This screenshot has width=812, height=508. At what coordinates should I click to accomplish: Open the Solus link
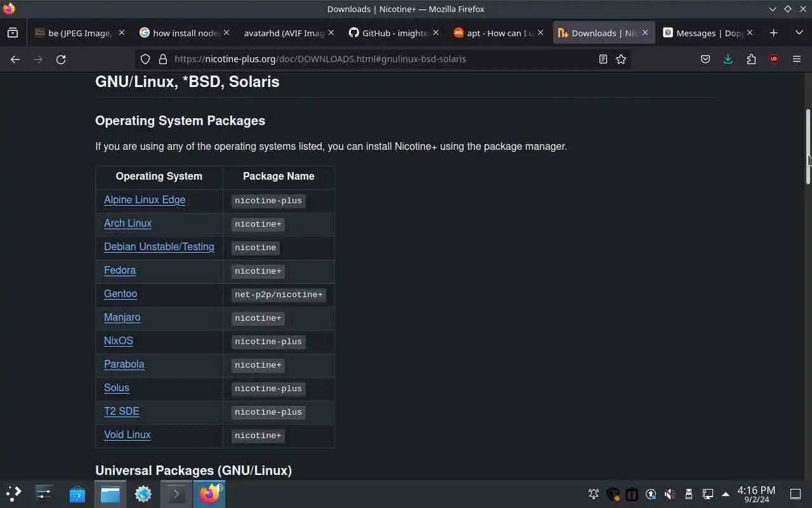tap(117, 388)
